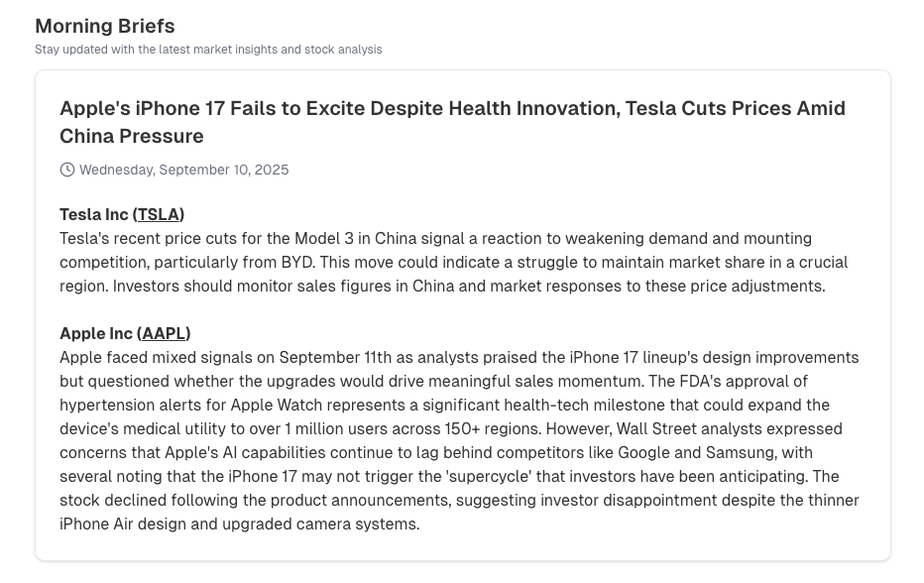
Task: Click the 'Tesla Inc' section label
Action: [94, 214]
